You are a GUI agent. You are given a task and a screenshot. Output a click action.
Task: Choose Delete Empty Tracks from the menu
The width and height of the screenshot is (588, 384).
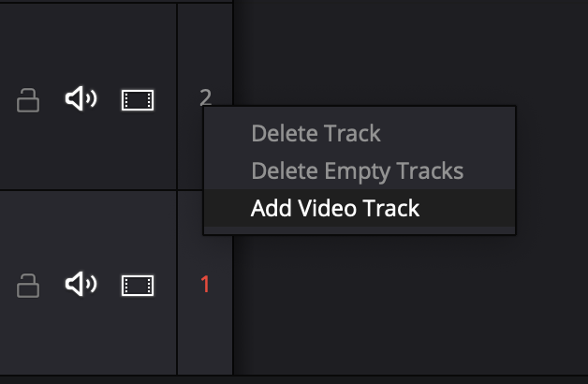coord(357,170)
